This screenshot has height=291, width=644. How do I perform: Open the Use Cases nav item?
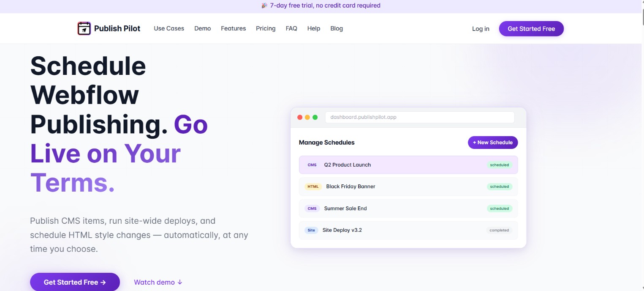point(169,28)
